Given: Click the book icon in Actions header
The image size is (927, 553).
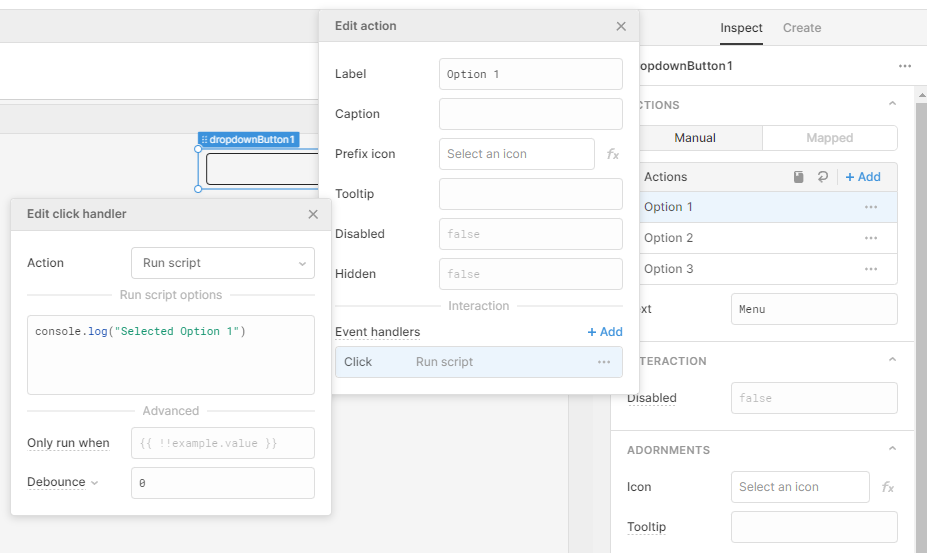Looking at the screenshot, I should pyautogui.click(x=798, y=177).
